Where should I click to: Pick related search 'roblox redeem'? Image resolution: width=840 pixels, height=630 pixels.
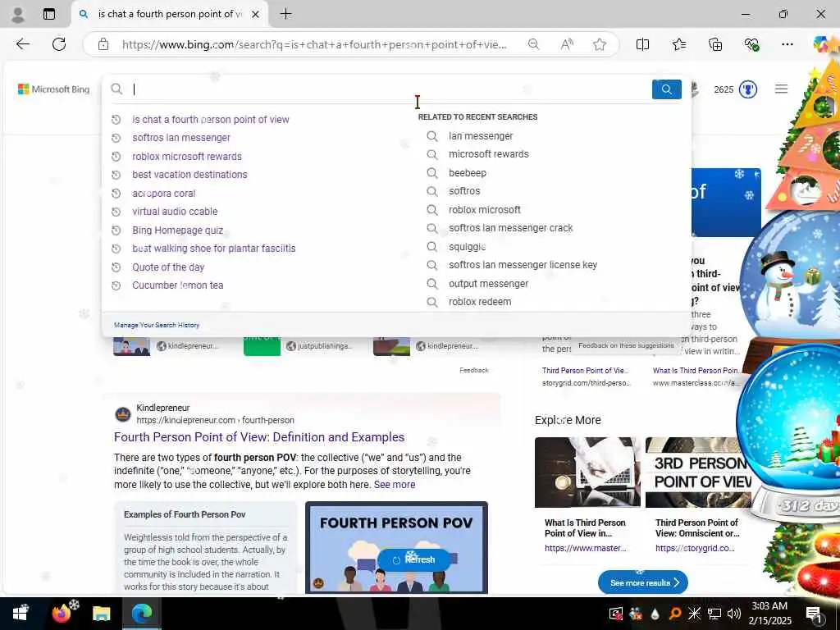click(x=480, y=302)
